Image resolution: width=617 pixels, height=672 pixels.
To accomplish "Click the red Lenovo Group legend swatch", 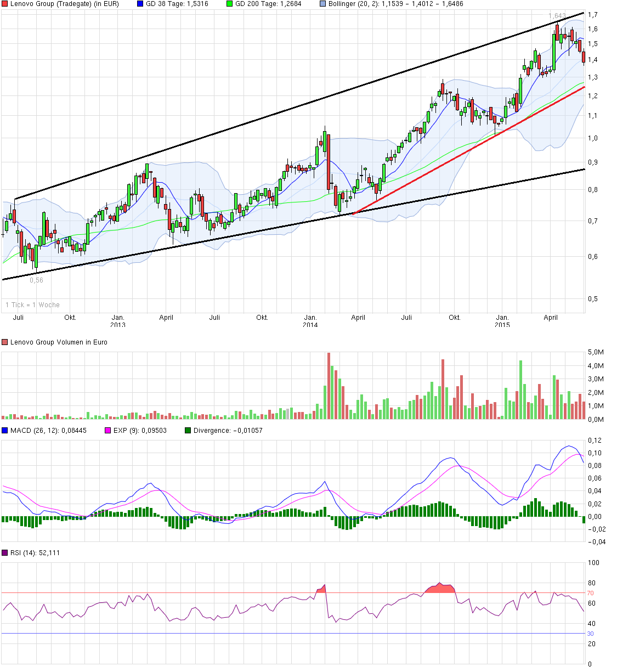I will pyautogui.click(x=5, y=4).
